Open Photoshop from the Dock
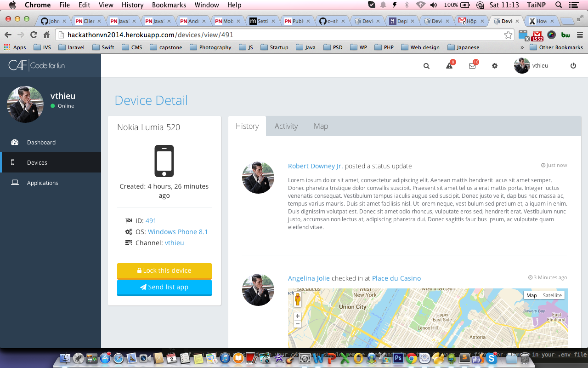Image resolution: width=588 pixels, height=368 pixels. pos(398,357)
